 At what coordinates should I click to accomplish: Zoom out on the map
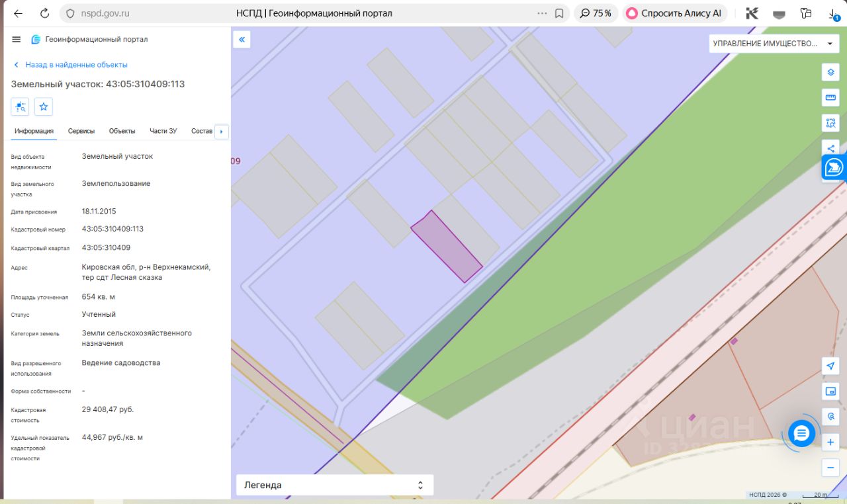830,468
